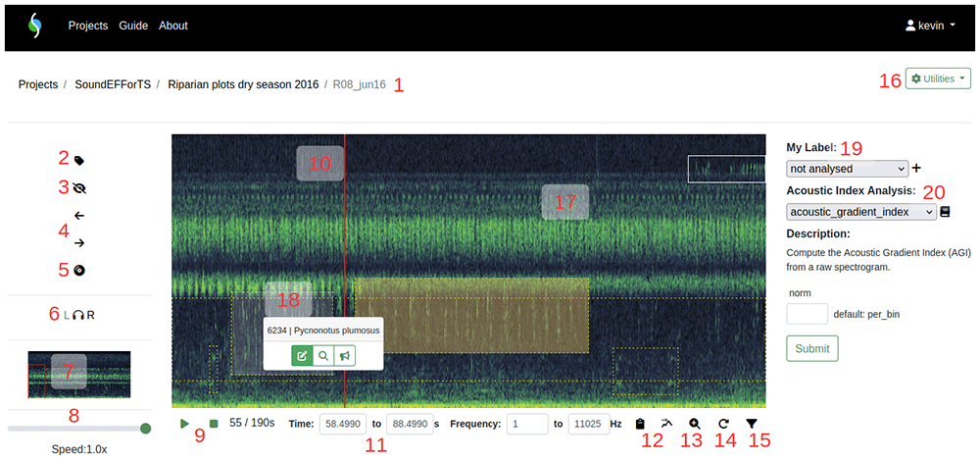Image resolution: width=980 pixels, height=460 pixels.
Task: Click the R08_jun16 breadcrumb text
Action: tap(360, 84)
